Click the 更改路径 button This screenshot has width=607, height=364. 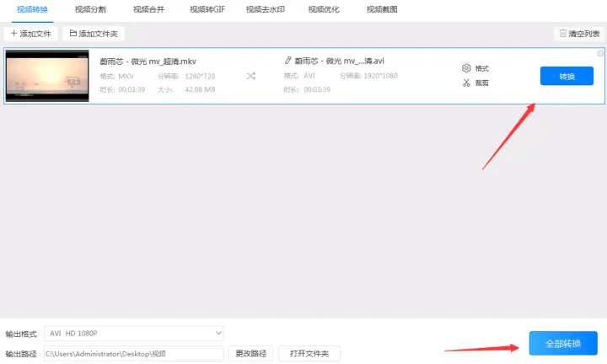(251, 354)
